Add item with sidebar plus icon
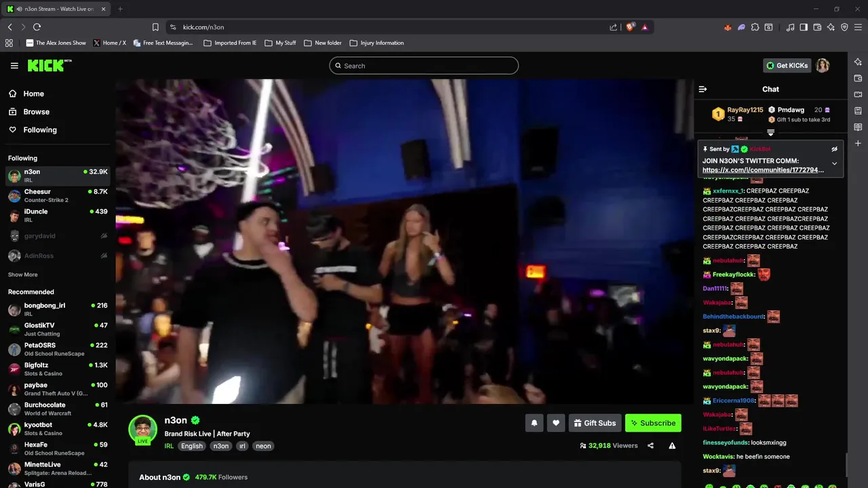This screenshot has height=488, width=868. [x=858, y=143]
